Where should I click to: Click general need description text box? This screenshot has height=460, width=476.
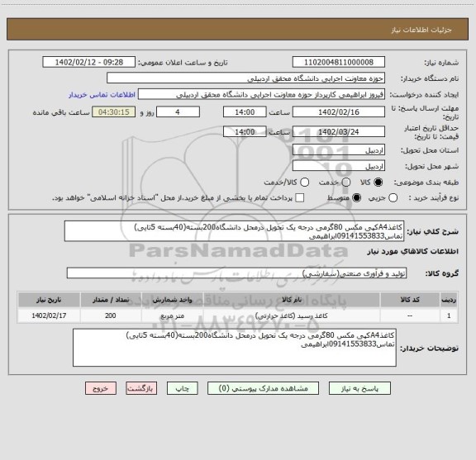(234, 231)
